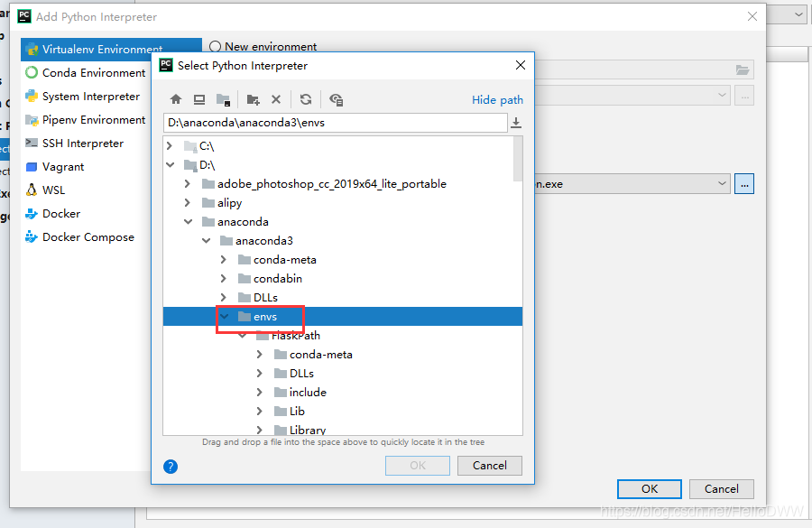Toggle show hidden files icon

tap(337, 99)
